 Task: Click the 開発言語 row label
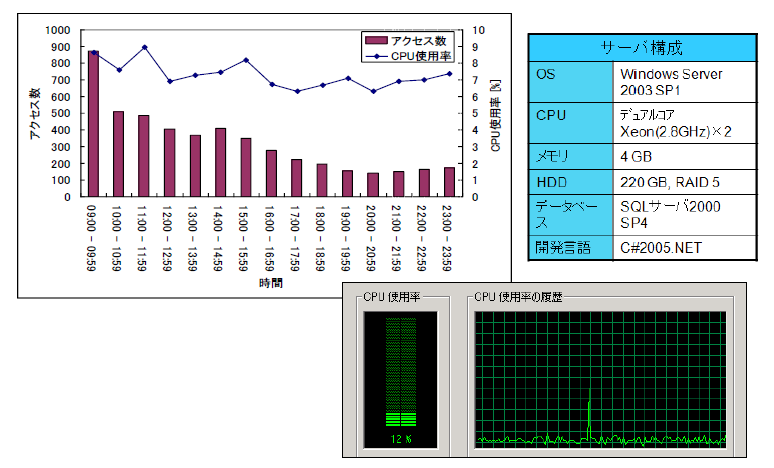571,247
